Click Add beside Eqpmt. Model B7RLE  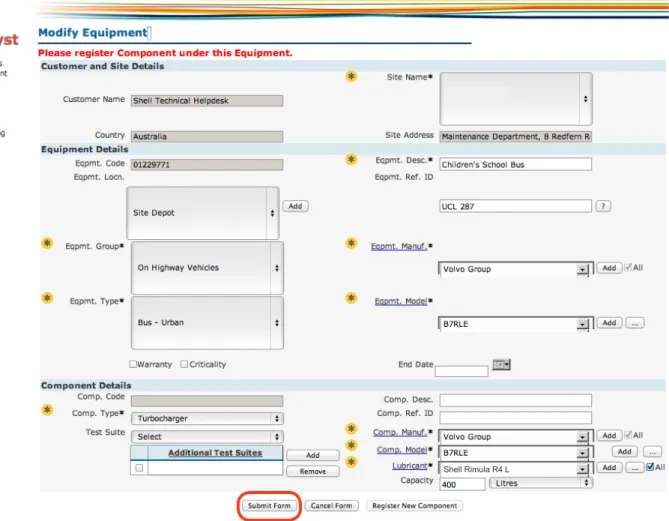(609, 323)
